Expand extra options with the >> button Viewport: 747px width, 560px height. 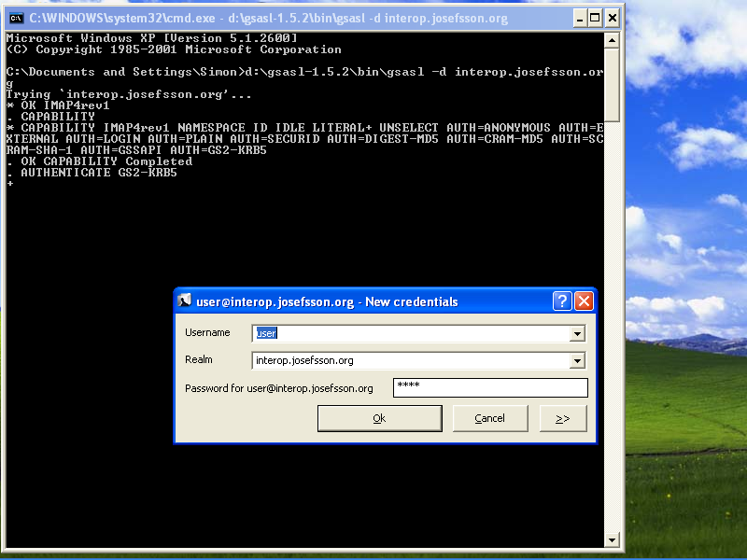pos(563,418)
